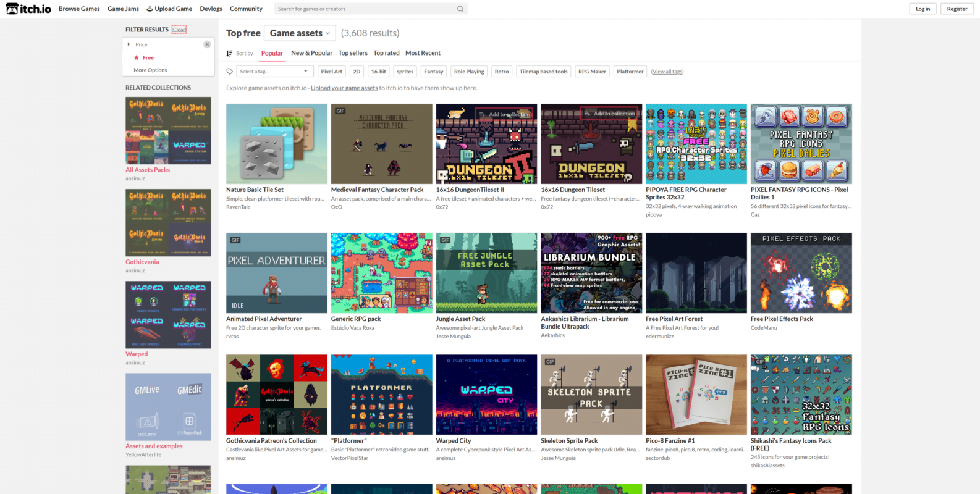Open Game Jams page
The image size is (980, 494).
pos(123,9)
